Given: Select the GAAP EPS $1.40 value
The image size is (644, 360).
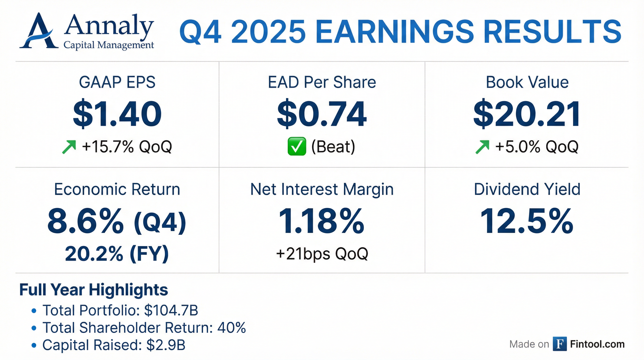Looking at the screenshot, I should (x=117, y=114).
